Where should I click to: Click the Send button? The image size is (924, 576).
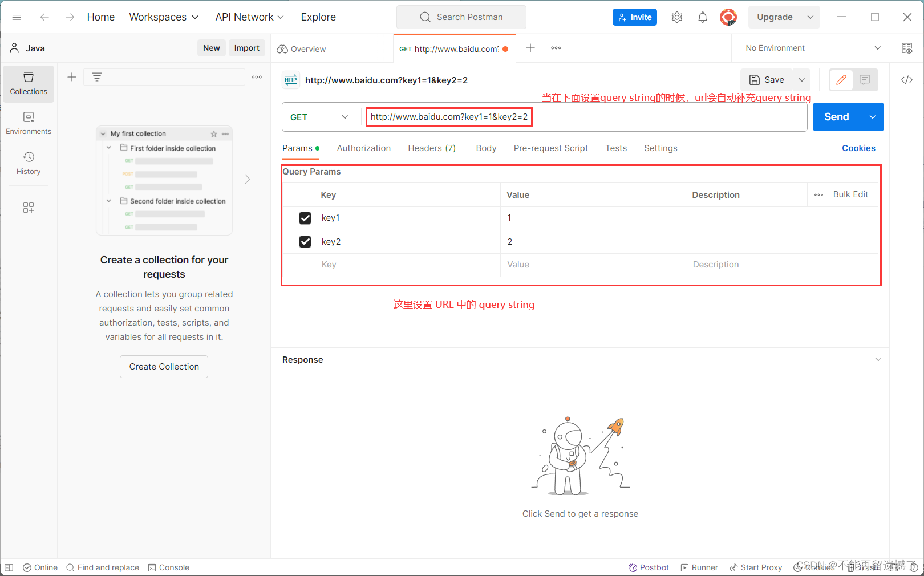click(837, 117)
